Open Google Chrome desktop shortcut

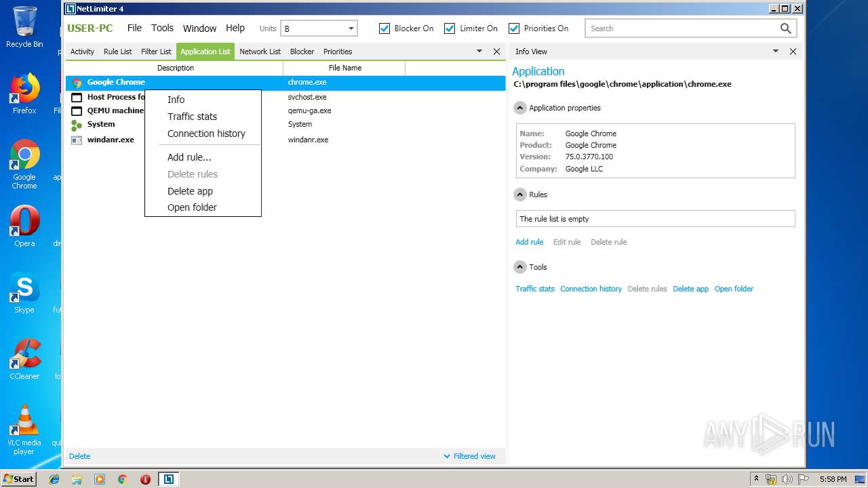(x=24, y=164)
